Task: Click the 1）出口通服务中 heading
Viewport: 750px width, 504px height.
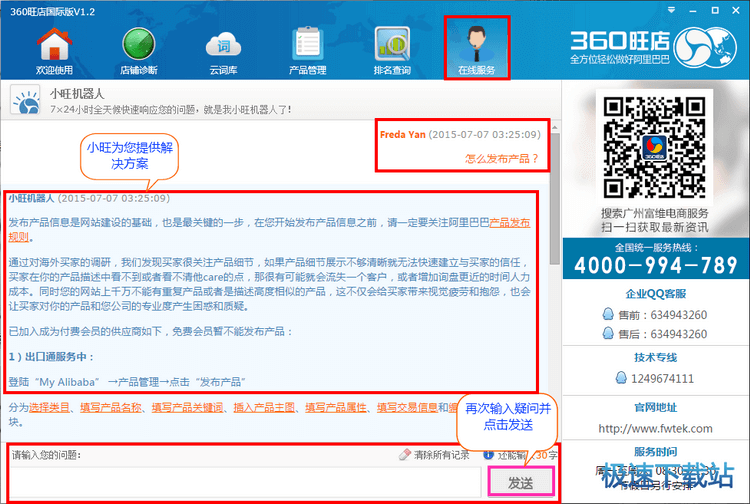Action: pyautogui.click(x=51, y=357)
